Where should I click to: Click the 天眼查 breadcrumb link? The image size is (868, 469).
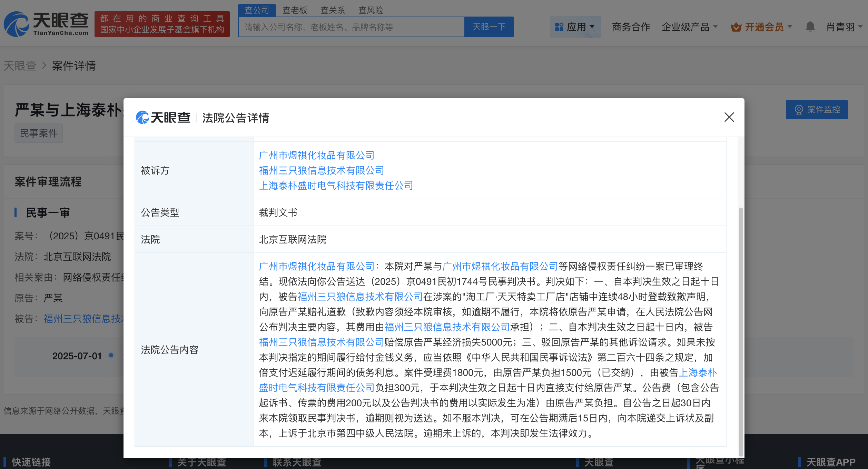[x=20, y=66]
